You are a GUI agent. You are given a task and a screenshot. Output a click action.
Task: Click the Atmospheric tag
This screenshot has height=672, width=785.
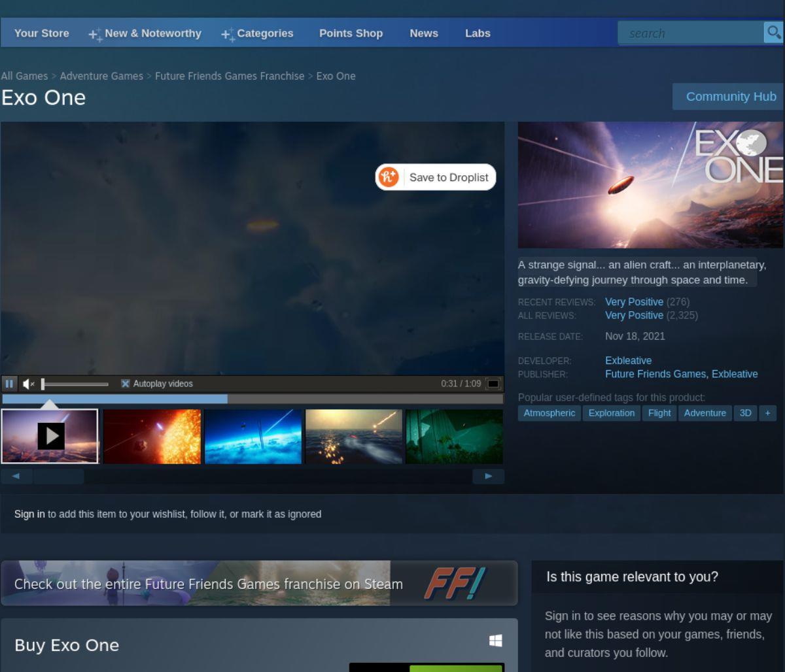pos(549,412)
